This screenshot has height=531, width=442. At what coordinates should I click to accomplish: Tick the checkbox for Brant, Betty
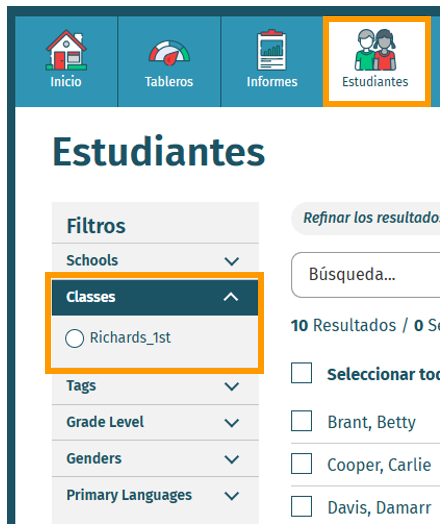[x=301, y=421]
